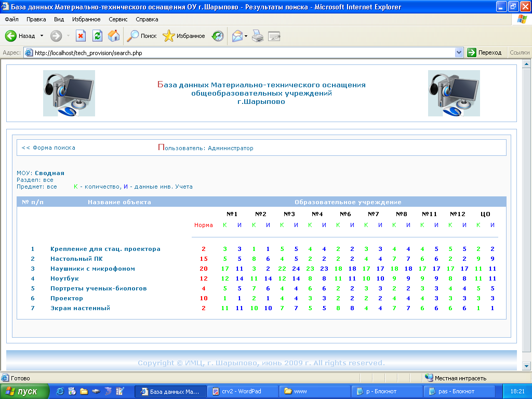Expand the address bar URL dropdown
The image size is (532, 399).
coord(459,52)
